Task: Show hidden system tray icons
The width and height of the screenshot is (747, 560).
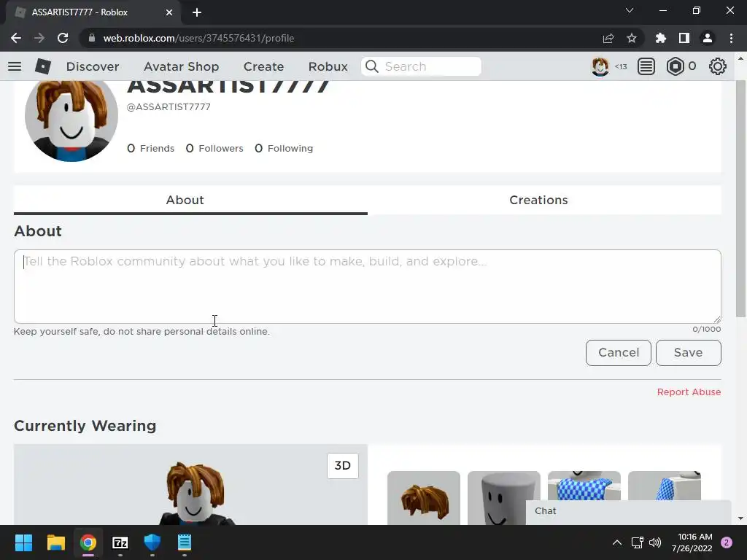Action: (x=617, y=542)
